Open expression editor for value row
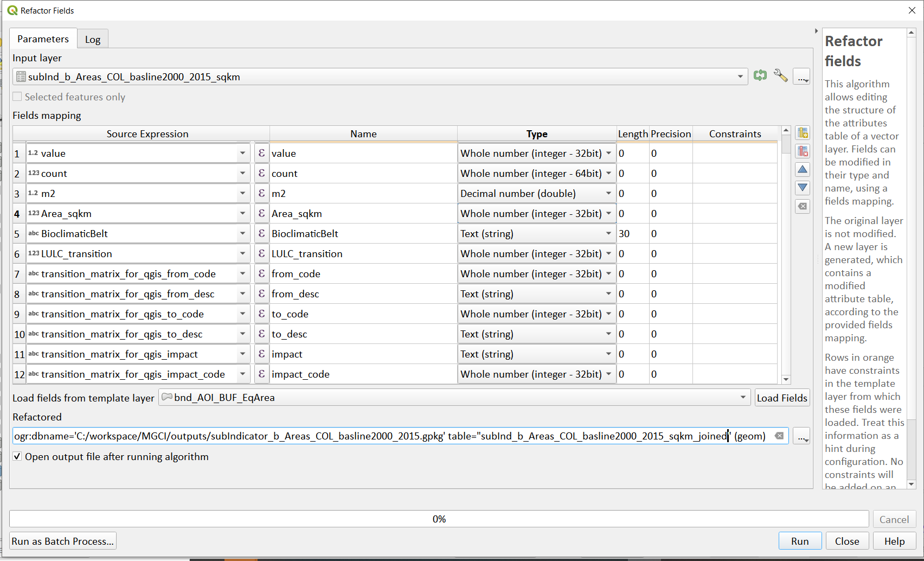The width and height of the screenshot is (924, 561). tap(261, 154)
